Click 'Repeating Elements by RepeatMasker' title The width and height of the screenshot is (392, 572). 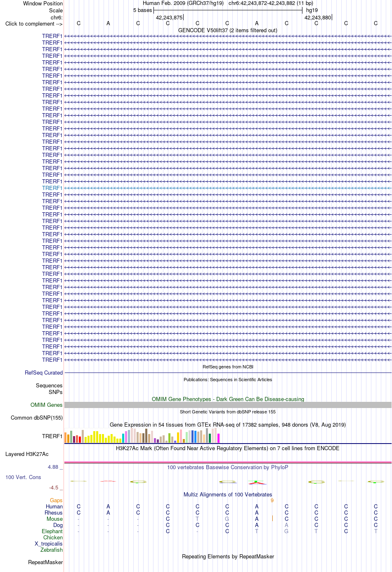pos(228,556)
